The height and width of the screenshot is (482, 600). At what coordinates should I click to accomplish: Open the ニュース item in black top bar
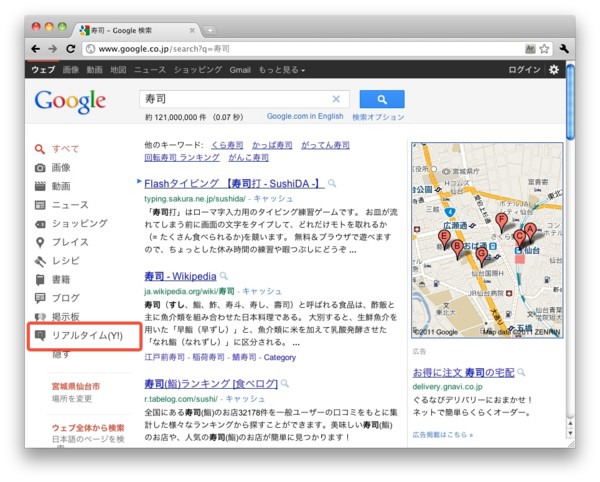[x=150, y=70]
